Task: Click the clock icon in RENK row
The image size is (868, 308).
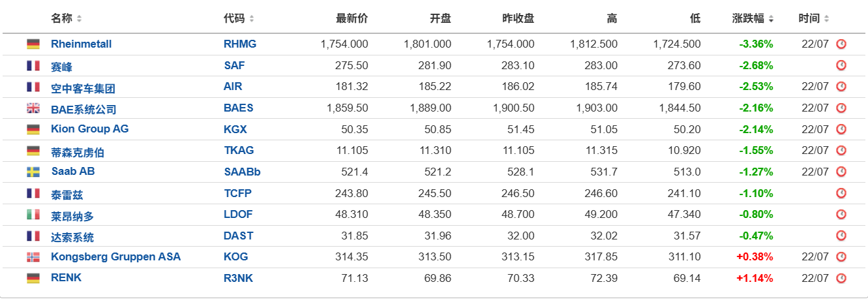Action: (841, 278)
